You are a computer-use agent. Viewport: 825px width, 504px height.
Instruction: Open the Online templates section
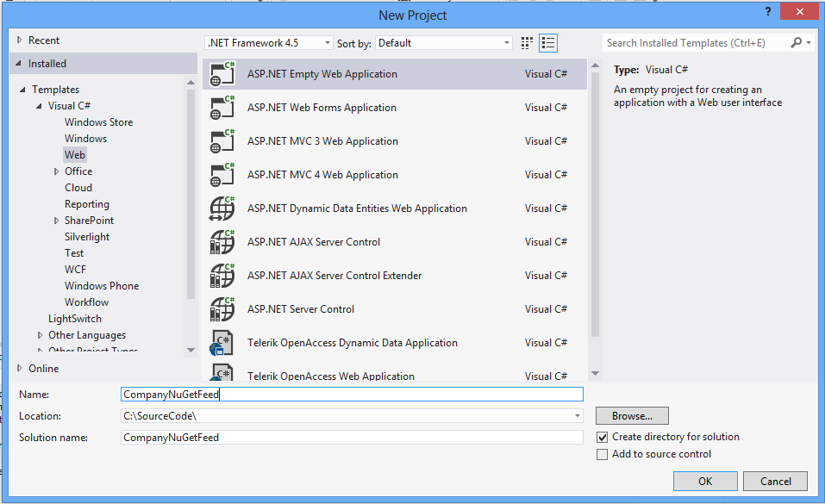click(43, 369)
